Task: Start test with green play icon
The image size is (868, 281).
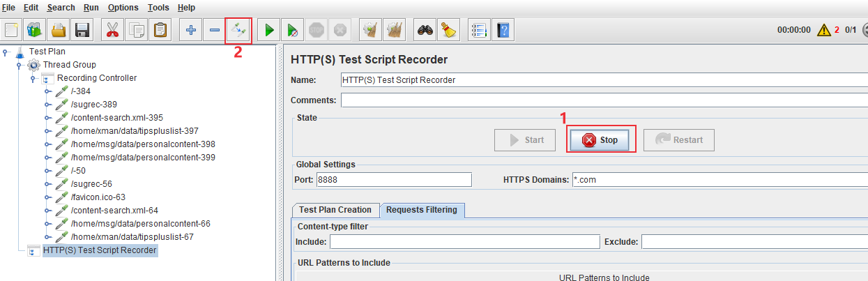Action: click(269, 30)
